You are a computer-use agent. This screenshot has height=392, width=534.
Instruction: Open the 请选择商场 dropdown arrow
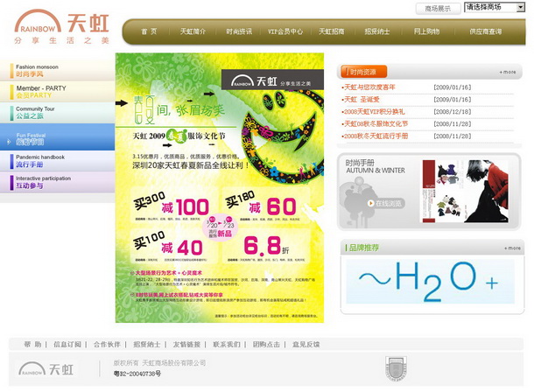pyautogui.click(x=520, y=7)
